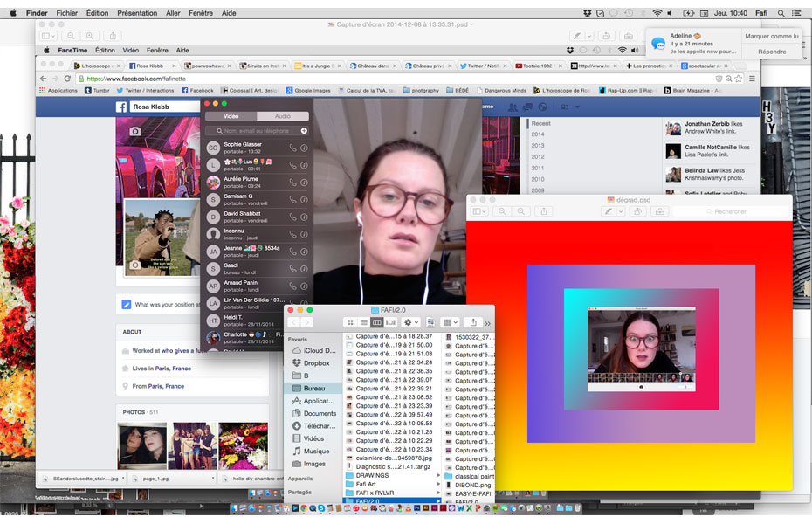Click Chrome's back arrow
The height and width of the screenshot is (524, 812).
pos(43,79)
